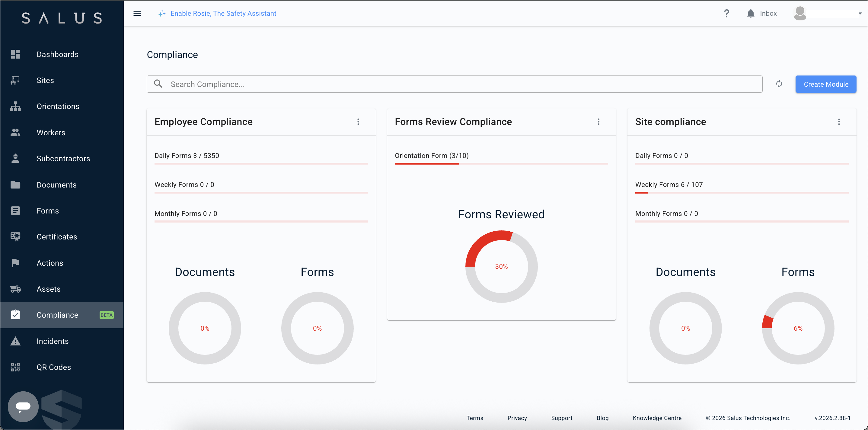The height and width of the screenshot is (430, 868).
Task: Visit the Knowledge Centre link
Action: pos(657,418)
